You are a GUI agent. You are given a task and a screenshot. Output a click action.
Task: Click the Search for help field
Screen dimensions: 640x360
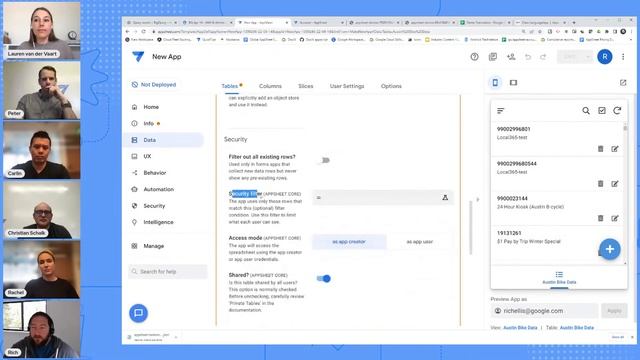coord(168,271)
